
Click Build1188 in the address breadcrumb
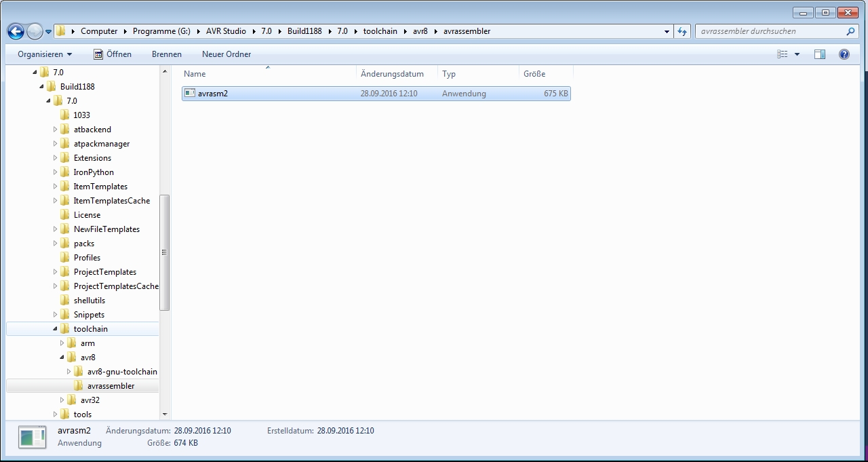coord(304,31)
